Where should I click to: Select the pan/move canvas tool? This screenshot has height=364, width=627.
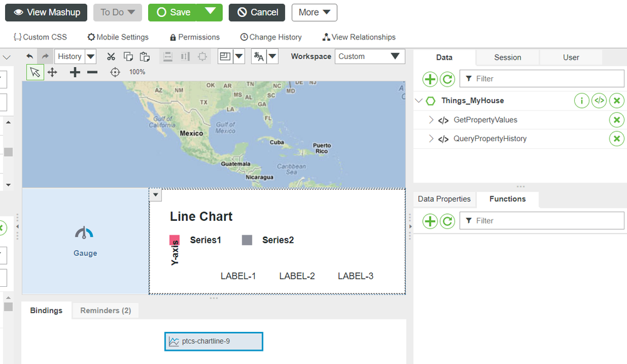tap(53, 72)
